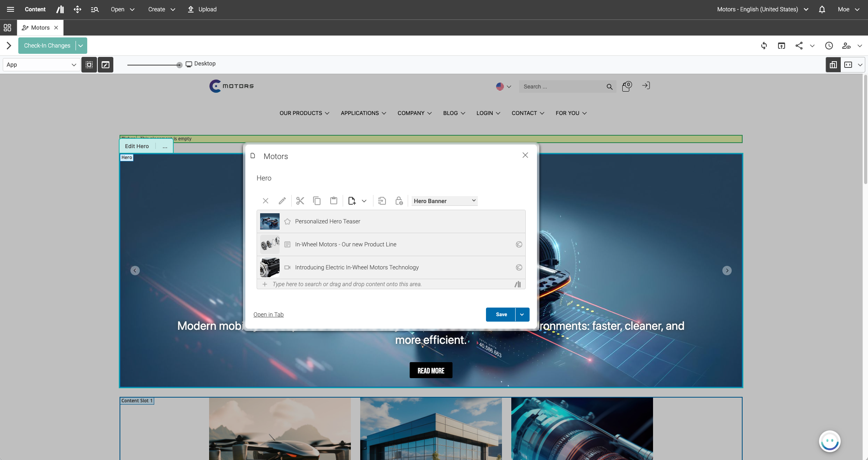The image size is (868, 460).
Task: Open the Hero Banner layout dropdown
Action: coord(444,201)
